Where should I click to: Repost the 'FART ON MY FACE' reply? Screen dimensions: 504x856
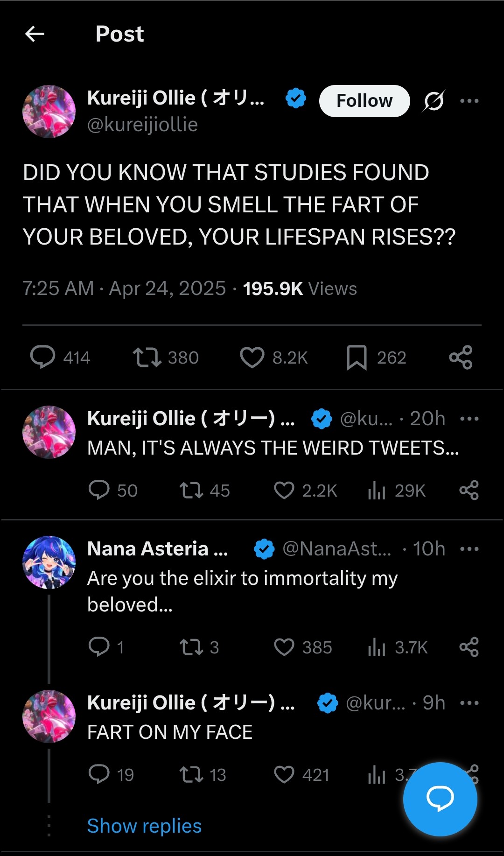coord(191,775)
